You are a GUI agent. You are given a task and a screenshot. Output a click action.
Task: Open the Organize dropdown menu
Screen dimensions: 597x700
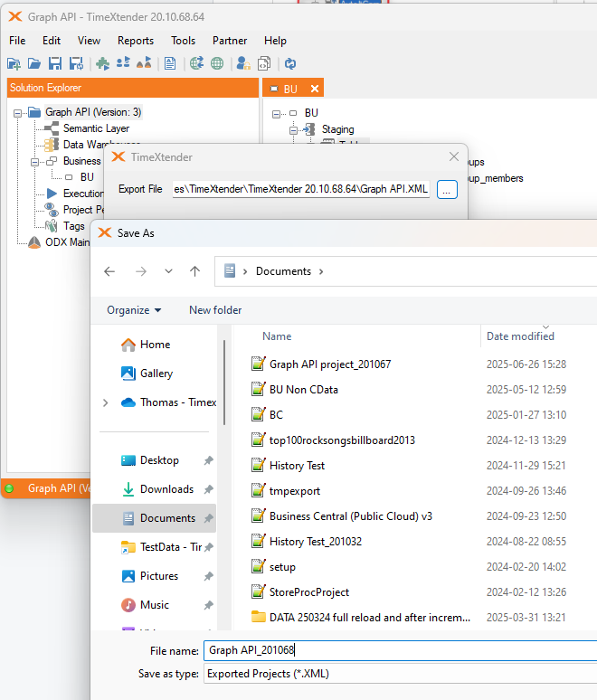(x=134, y=310)
